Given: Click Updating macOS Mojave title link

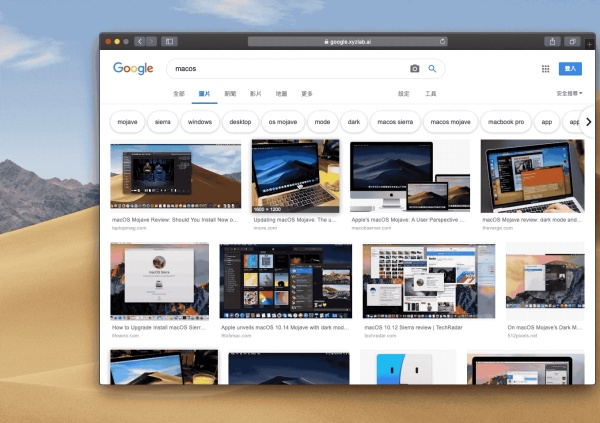Looking at the screenshot, I should point(295,220).
